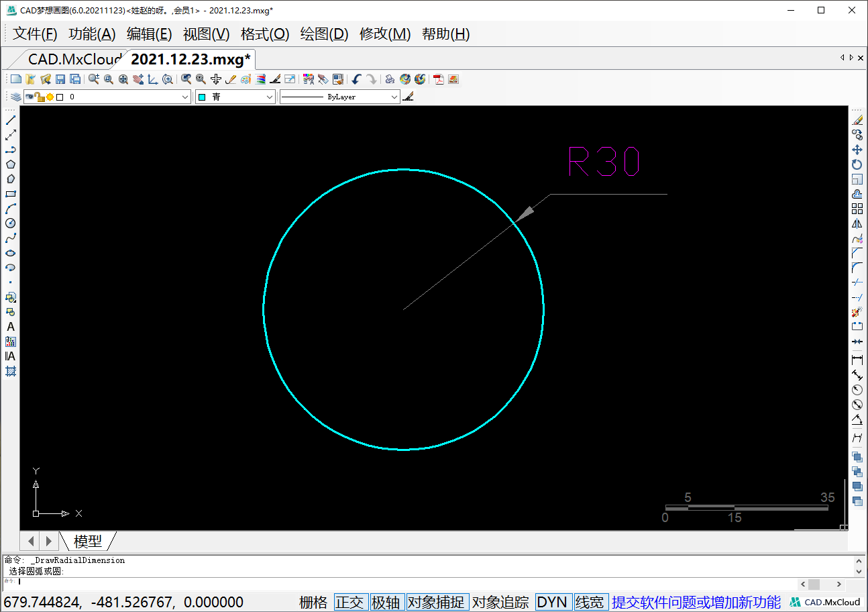Viewport: 868px width, 612px height.
Task: Click layer 0 color swatch square
Action: click(60, 97)
